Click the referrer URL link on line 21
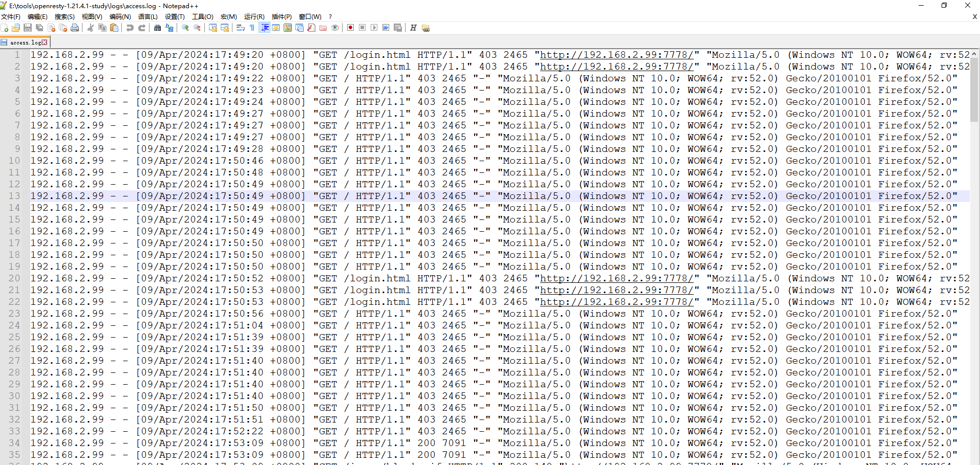 [x=616, y=290]
